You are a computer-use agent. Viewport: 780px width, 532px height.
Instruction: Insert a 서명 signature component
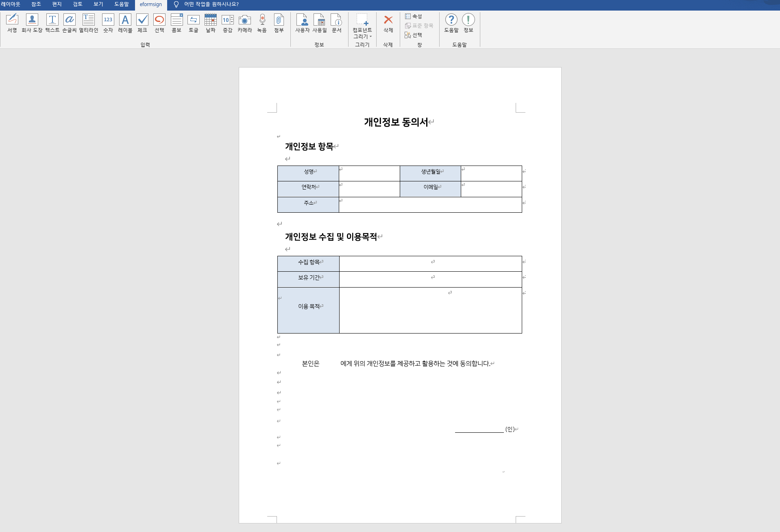coord(12,23)
